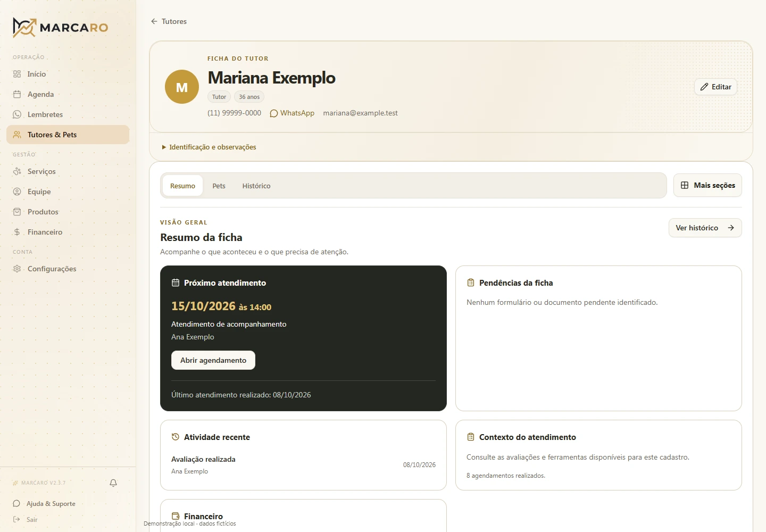Click the Marcaro logo icon
766x532 pixels.
pyautogui.click(x=24, y=28)
